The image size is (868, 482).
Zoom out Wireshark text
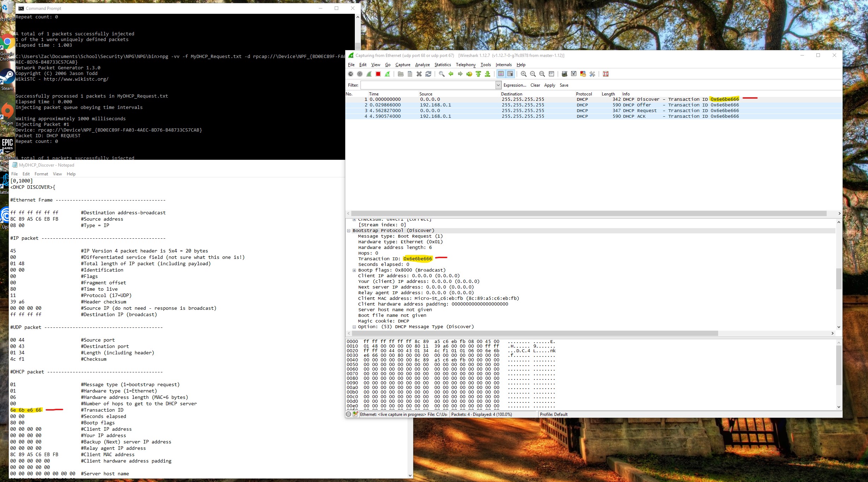click(533, 74)
